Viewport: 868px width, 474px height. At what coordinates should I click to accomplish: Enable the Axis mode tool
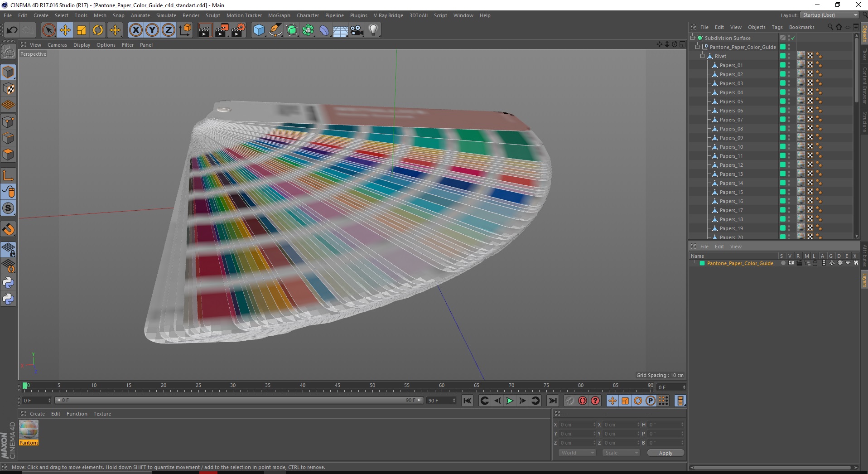click(x=8, y=175)
